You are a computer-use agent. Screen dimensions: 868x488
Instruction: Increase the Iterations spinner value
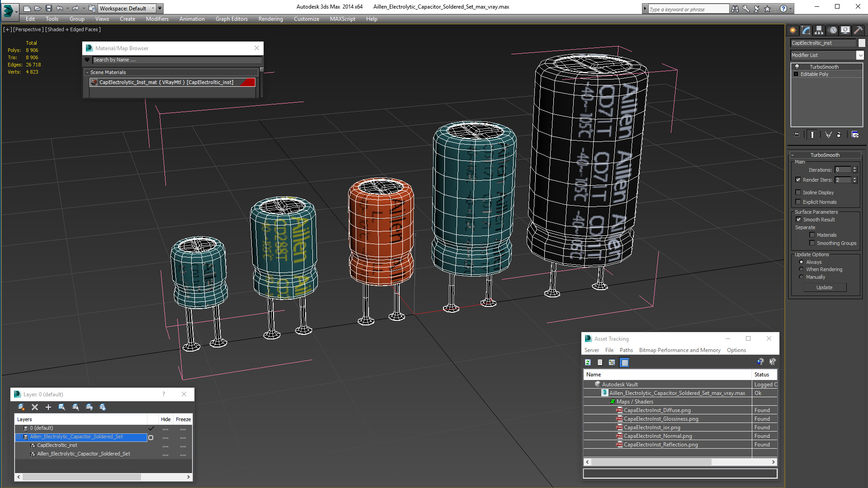[854, 168]
